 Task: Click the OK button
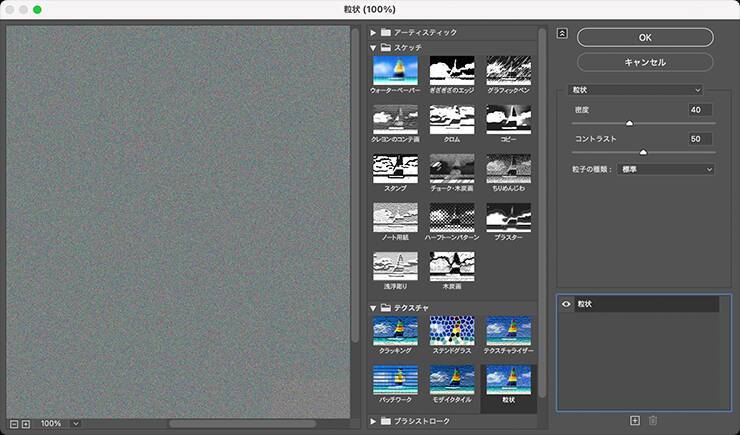[x=645, y=37]
